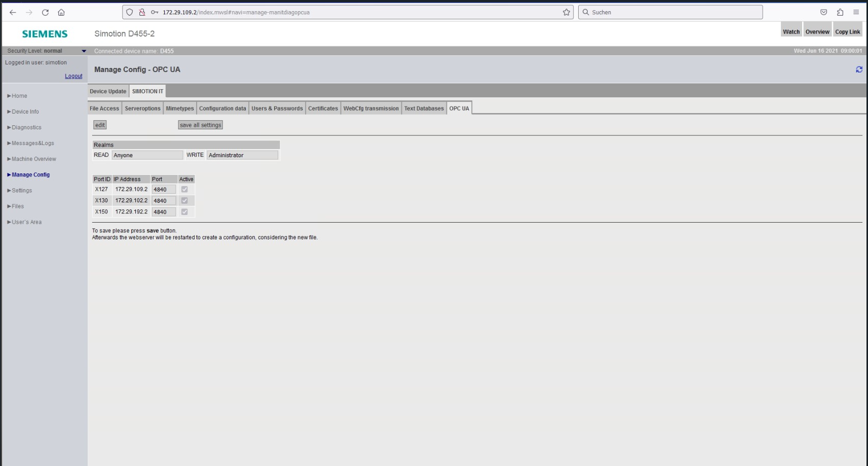The width and height of the screenshot is (868, 466).
Task: Select the OPC UA tab
Action: pyautogui.click(x=459, y=109)
